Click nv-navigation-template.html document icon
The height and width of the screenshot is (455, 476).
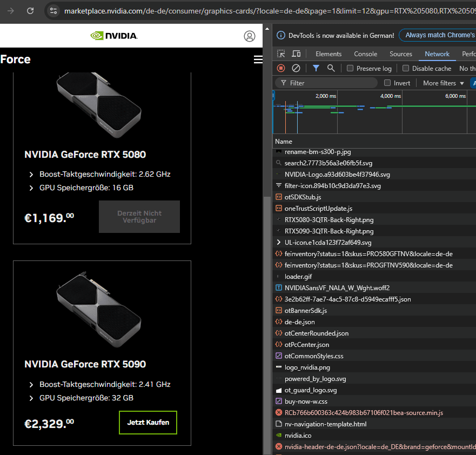(x=279, y=424)
